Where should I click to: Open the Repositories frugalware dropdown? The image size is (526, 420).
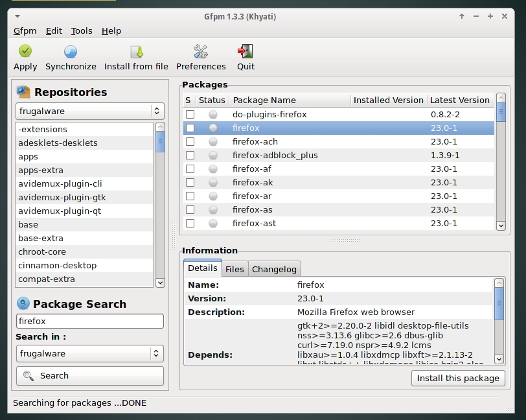click(x=89, y=111)
